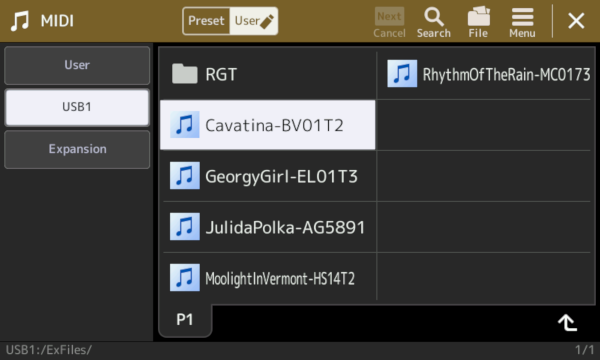Click the MoolightInVermont-HS14T2 music note icon
This screenshot has height=360, width=600.
coord(184,277)
